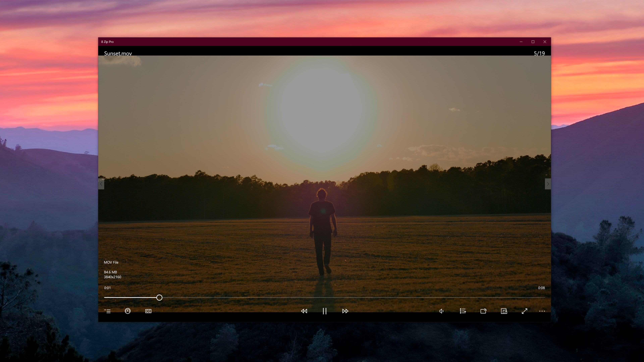
Task: Cast the video to a device
Action: (x=484, y=311)
